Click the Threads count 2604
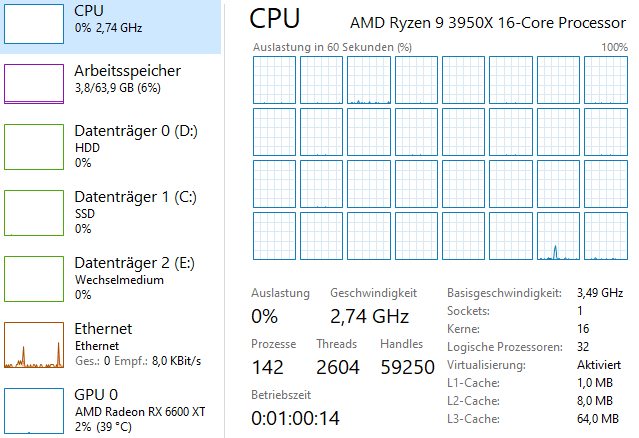The width and height of the screenshot is (639, 438). tap(337, 367)
